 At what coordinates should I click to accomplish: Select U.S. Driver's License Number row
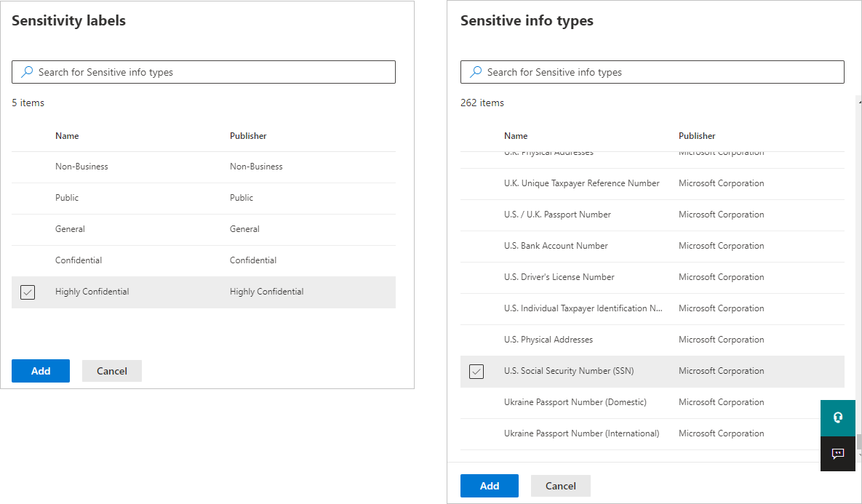tap(653, 278)
